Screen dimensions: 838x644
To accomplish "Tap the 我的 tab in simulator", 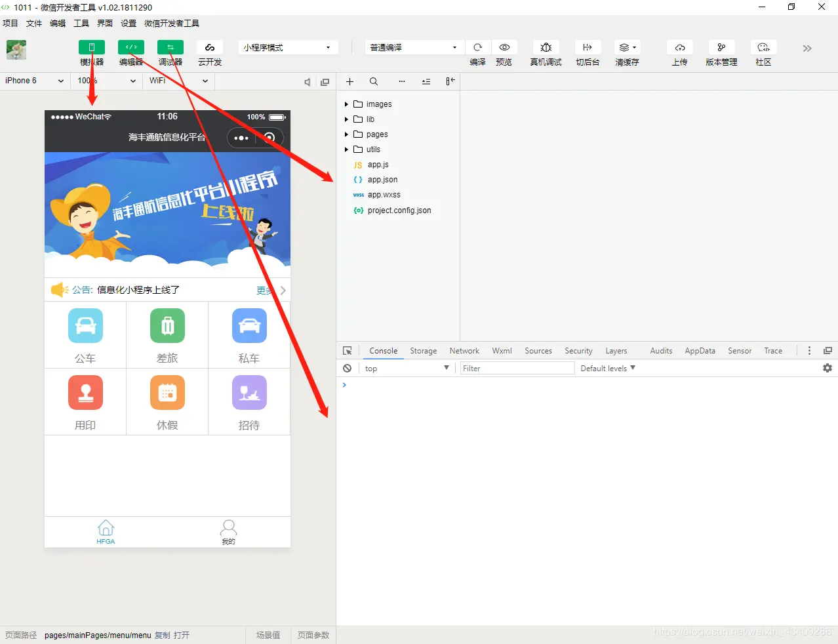I will [x=228, y=532].
